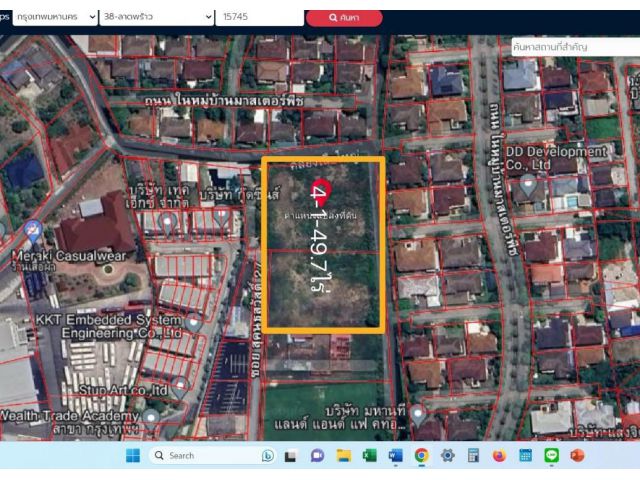Expand the 38-Lat Phrao district dropdown
The image size is (640, 480).
coord(157,17)
